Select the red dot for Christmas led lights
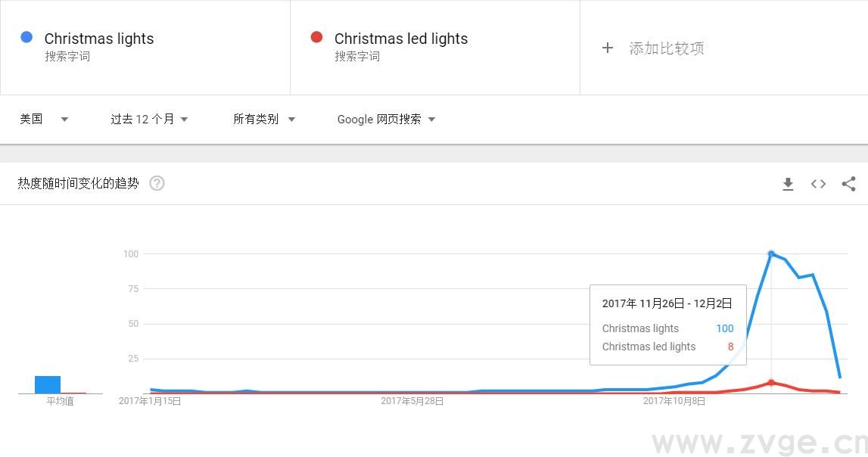The image size is (868, 457). [317, 36]
